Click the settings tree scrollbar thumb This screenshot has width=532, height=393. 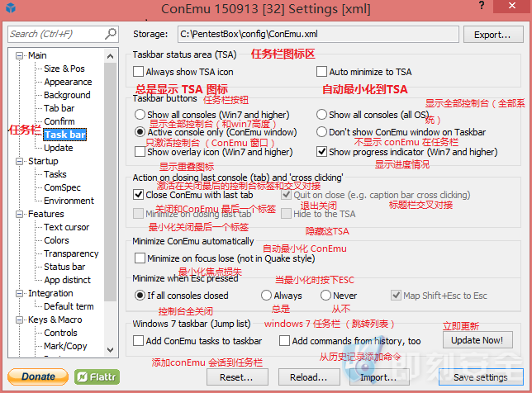tap(110, 182)
